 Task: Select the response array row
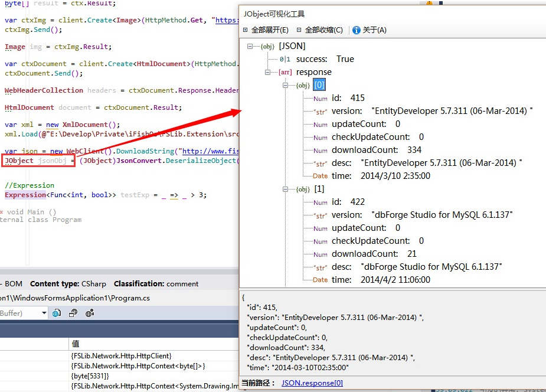[314, 72]
